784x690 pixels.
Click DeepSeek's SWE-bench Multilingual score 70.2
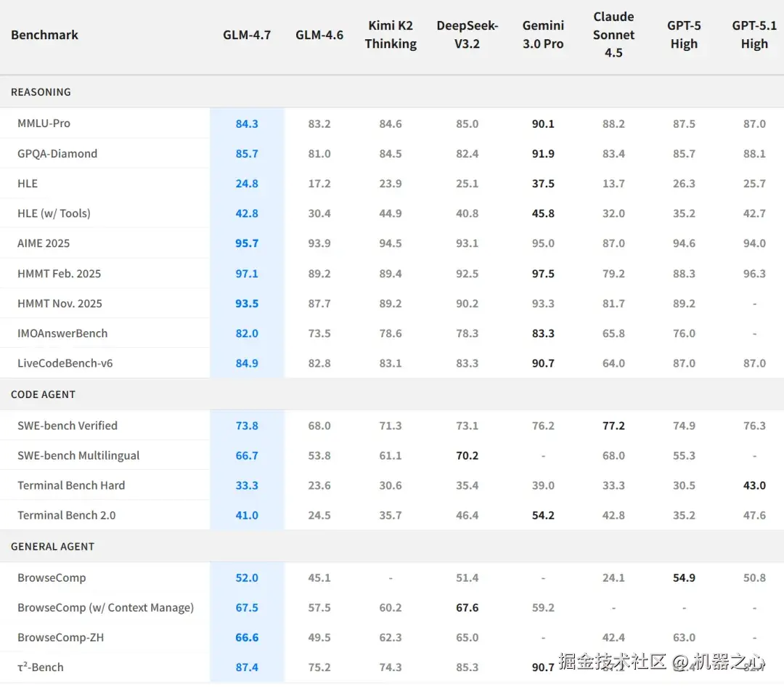point(467,456)
